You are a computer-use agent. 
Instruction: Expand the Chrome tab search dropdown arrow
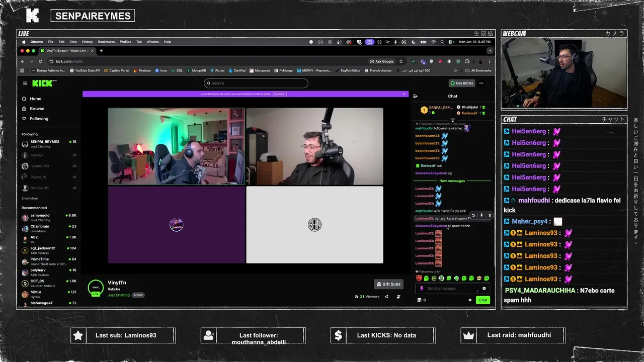[x=490, y=51]
